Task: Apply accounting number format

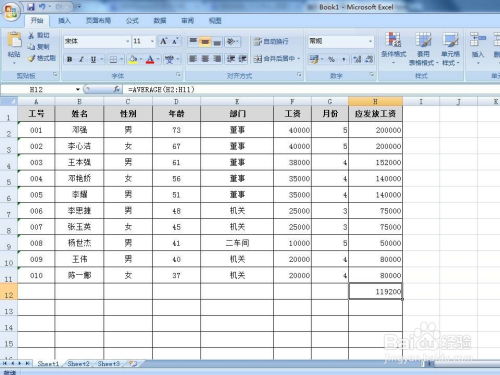Action: [x=314, y=59]
